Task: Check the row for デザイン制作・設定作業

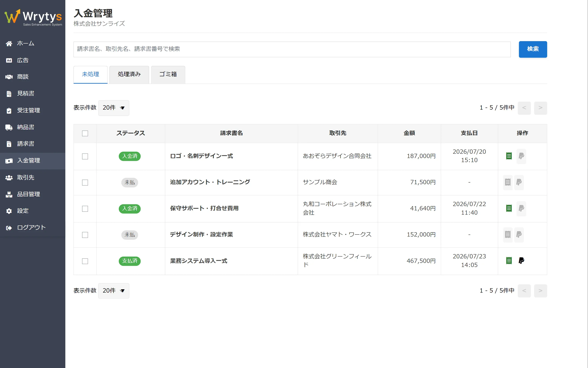Action: click(85, 235)
